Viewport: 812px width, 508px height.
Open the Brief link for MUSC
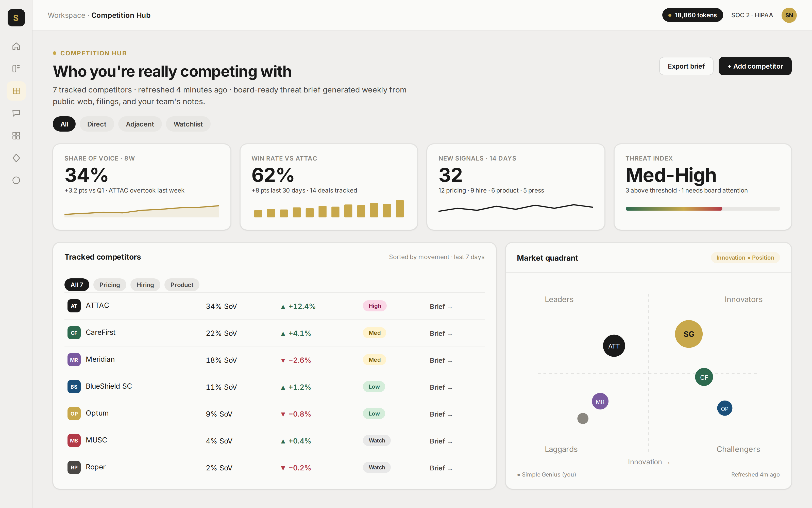[441, 441]
